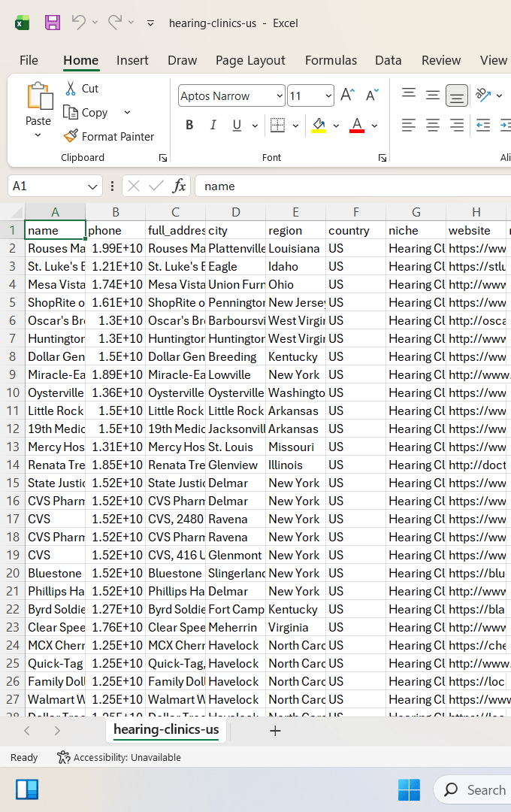This screenshot has height=812, width=511.
Task: Click the taskbar Search box
Action: click(x=472, y=789)
